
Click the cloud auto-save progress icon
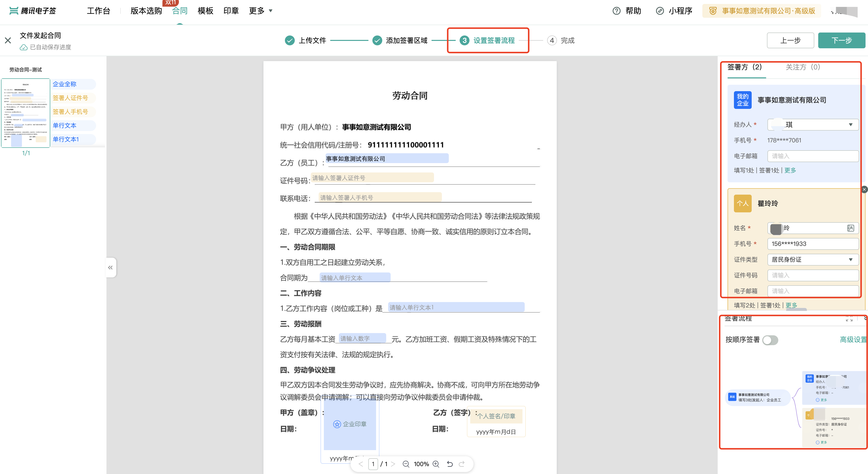pos(24,47)
